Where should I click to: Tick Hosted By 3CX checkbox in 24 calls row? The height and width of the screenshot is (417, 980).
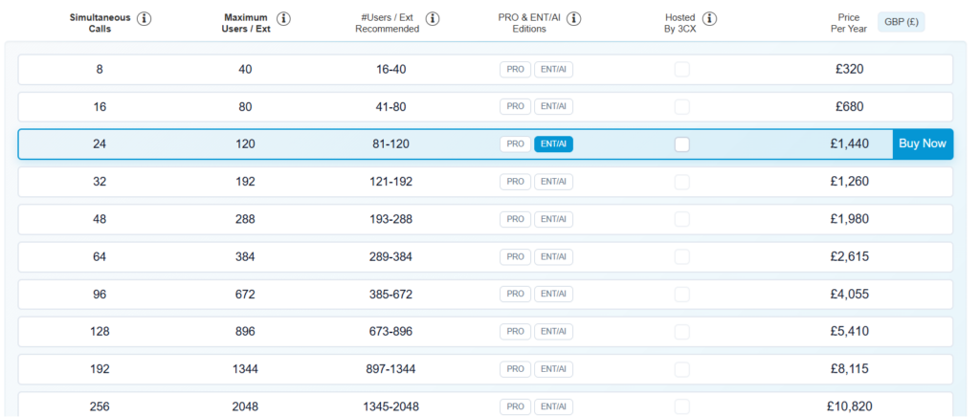tap(681, 144)
